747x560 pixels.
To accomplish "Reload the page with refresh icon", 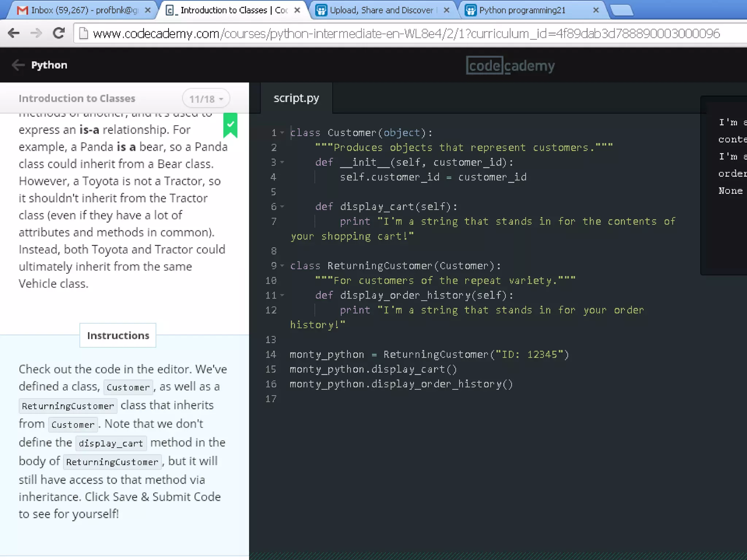I will coord(59,33).
